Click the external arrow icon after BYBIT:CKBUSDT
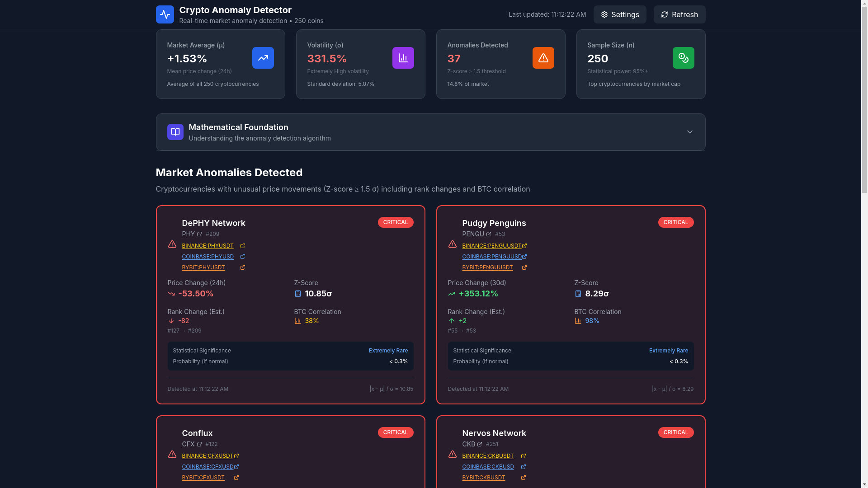Viewport: 868px width, 488px height. coord(524,478)
